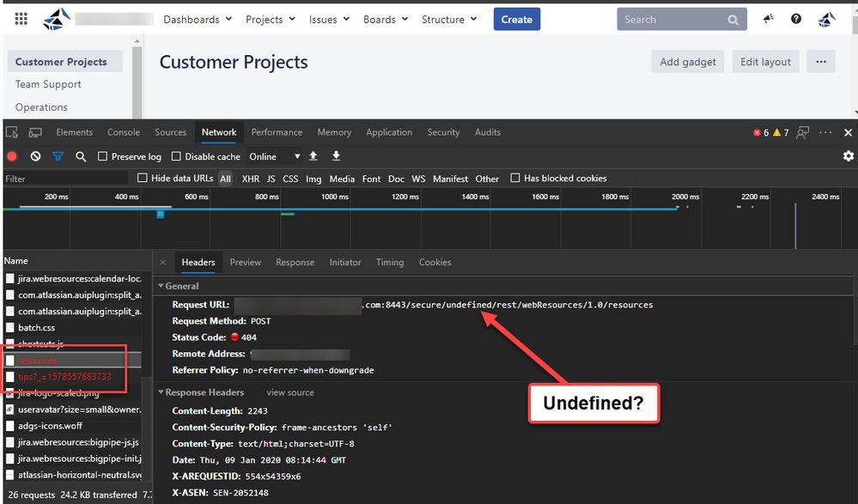This screenshot has height=504, width=858.
Task: Click the search magnifier in Jira header
Action: 733,20
